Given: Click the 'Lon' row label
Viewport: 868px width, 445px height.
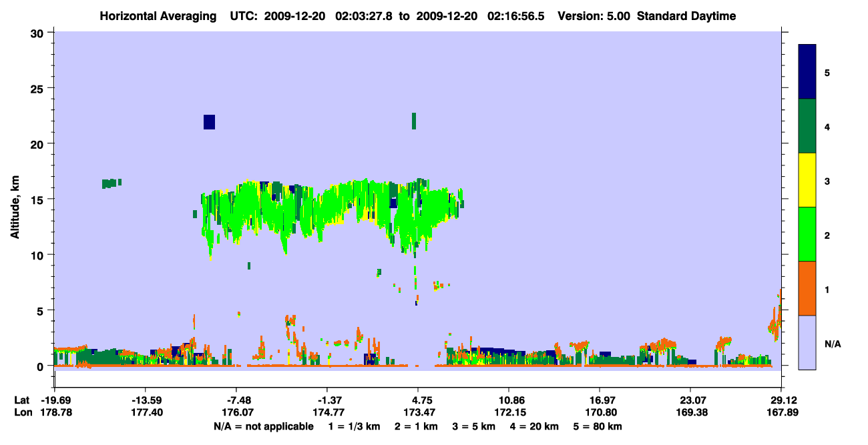Looking at the screenshot, I should pyautogui.click(x=22, y=412).
